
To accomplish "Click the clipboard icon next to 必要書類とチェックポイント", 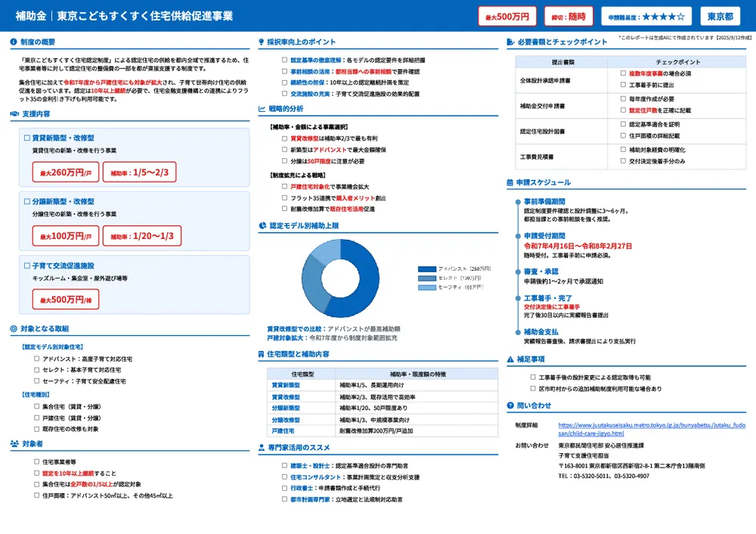I will pyautogui.click(x=511, y=42).
